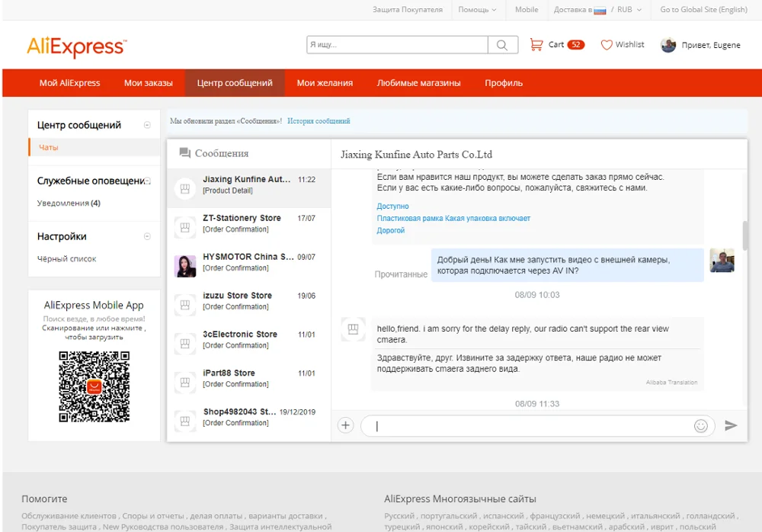Open the Помощь dropdown menu
The image size is (762, 532).
pyautogui.click(x=478, y=10)
